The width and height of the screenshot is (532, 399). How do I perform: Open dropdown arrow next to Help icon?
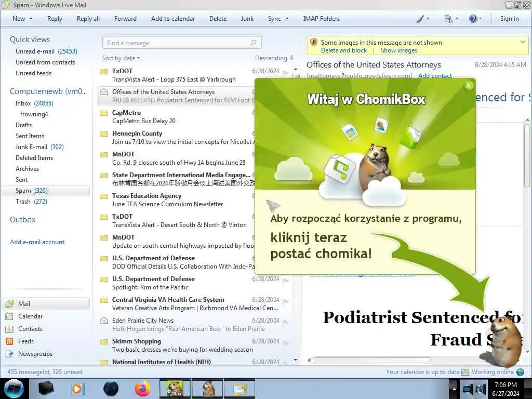(x=480, y=19)
